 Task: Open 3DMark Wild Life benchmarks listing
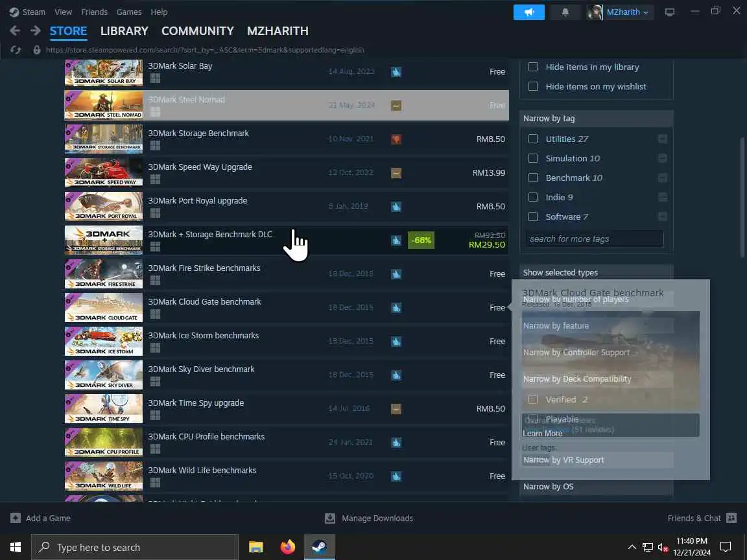click(287, 476)
